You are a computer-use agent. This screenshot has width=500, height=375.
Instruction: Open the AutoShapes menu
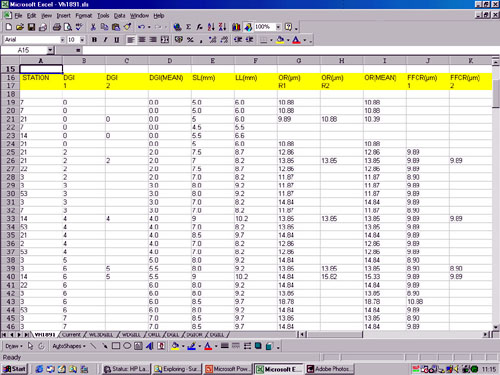(69, 346)
